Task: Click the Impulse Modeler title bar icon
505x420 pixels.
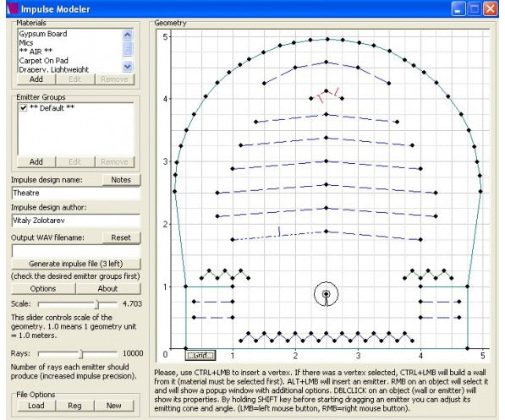Action: (x=12, y=8)
